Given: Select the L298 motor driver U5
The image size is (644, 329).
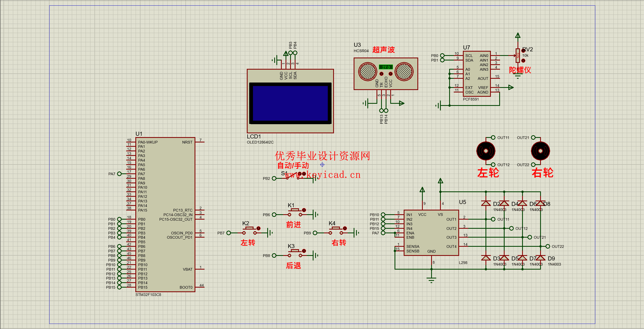Looking at the screenshot, I should [431, 233].
